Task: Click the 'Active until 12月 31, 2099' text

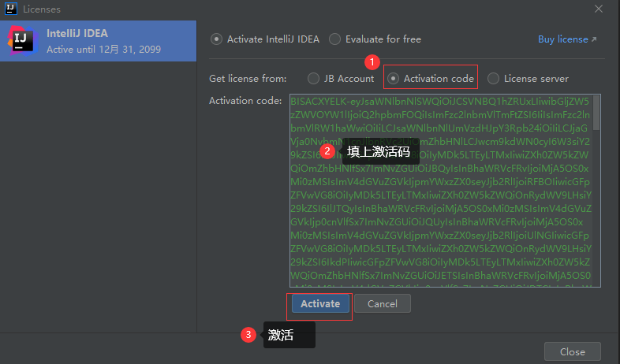Action: click(103, 50)
